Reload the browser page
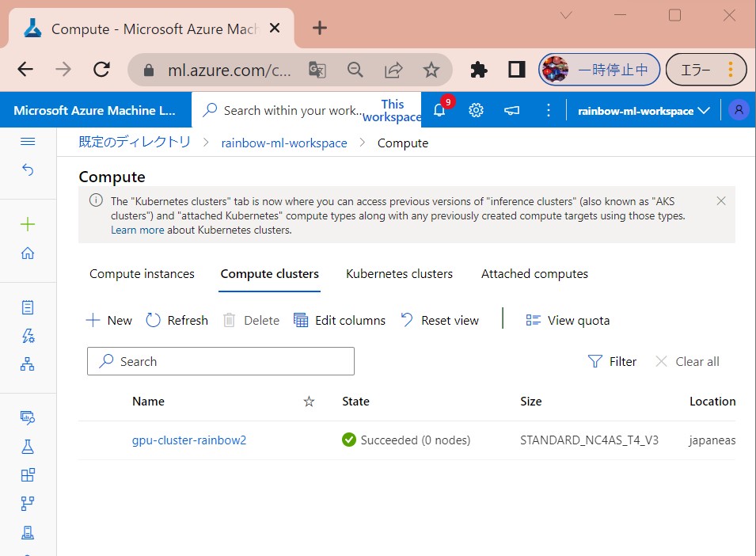The height and width of the screenshot is (556, 756). click(x=102, y=70)
